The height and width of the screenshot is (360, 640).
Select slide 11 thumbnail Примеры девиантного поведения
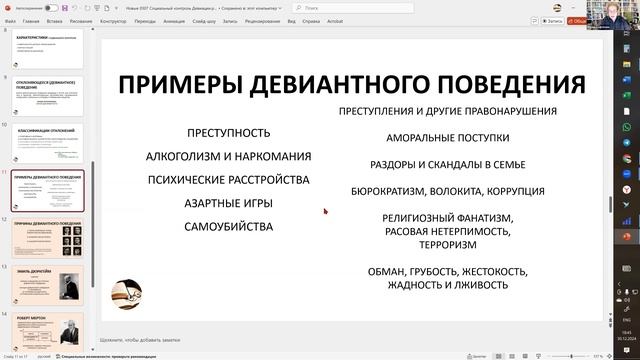(47, 191)
